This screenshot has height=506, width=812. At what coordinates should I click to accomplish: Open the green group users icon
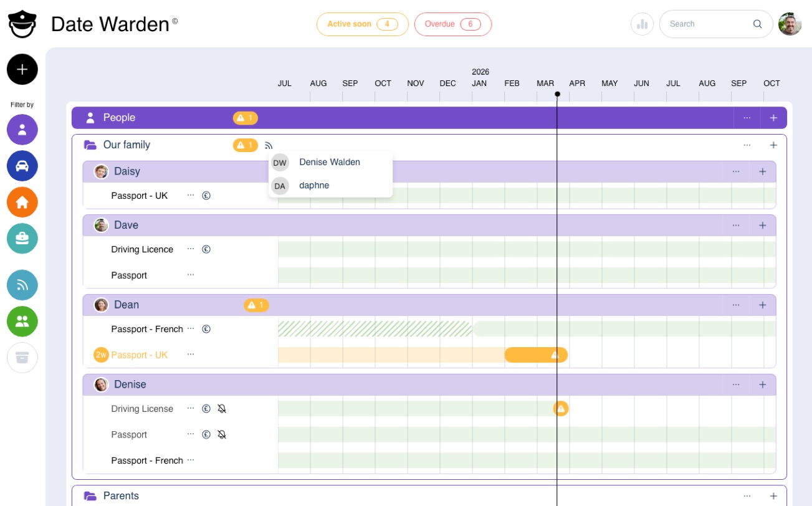tap(22, 321)
